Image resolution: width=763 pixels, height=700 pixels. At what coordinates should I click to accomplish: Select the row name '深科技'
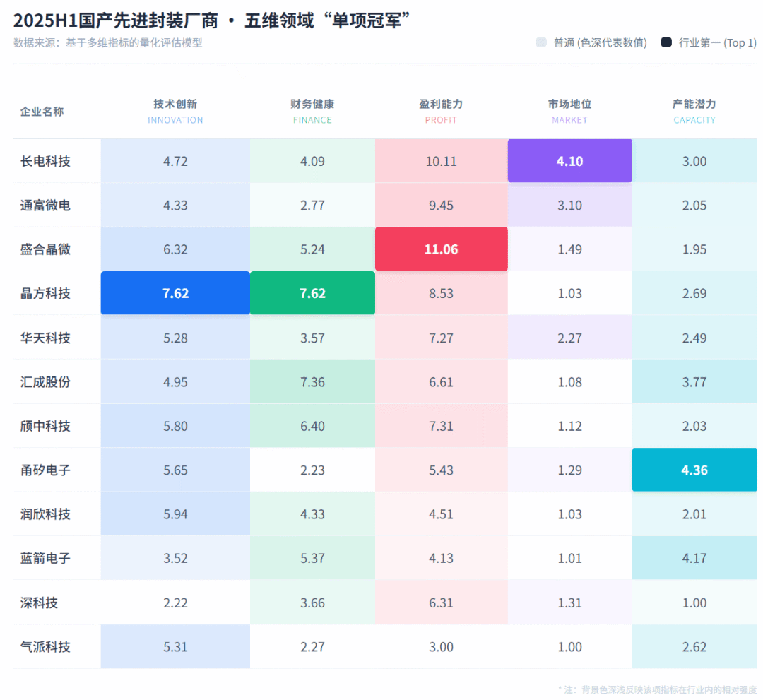39,603
